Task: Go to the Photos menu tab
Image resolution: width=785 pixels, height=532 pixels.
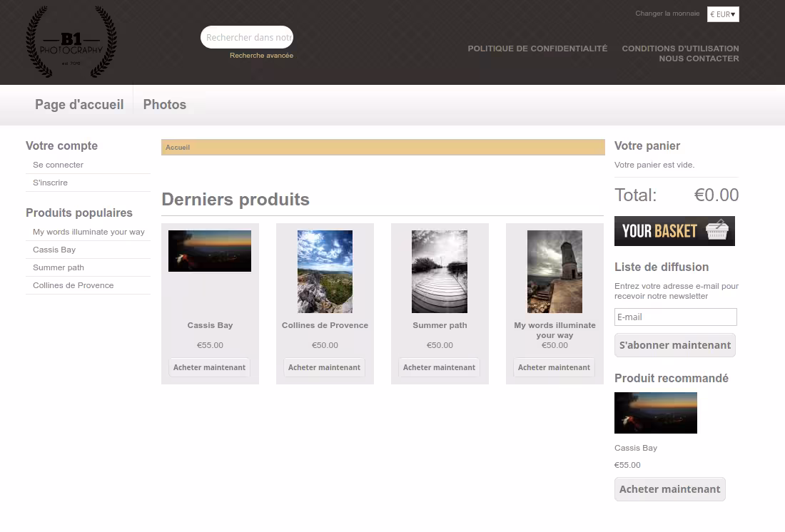Action: tap(164, 105)
